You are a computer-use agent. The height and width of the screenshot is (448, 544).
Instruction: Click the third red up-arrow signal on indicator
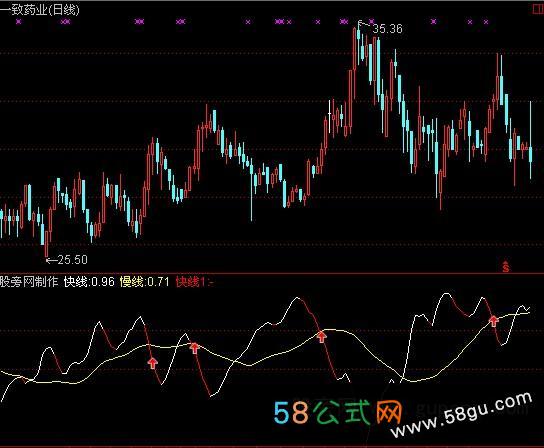pos(322,337)
